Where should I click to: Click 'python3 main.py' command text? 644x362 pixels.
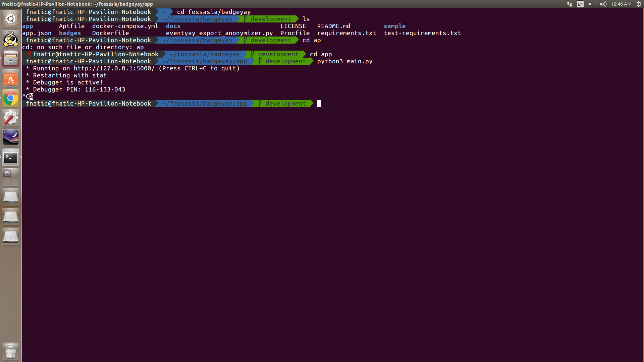[x=345, y=61]
